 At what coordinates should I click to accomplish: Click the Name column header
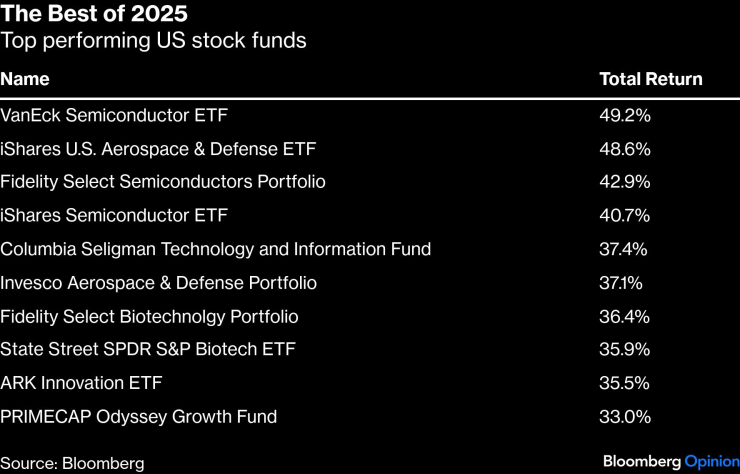(24, 79)
